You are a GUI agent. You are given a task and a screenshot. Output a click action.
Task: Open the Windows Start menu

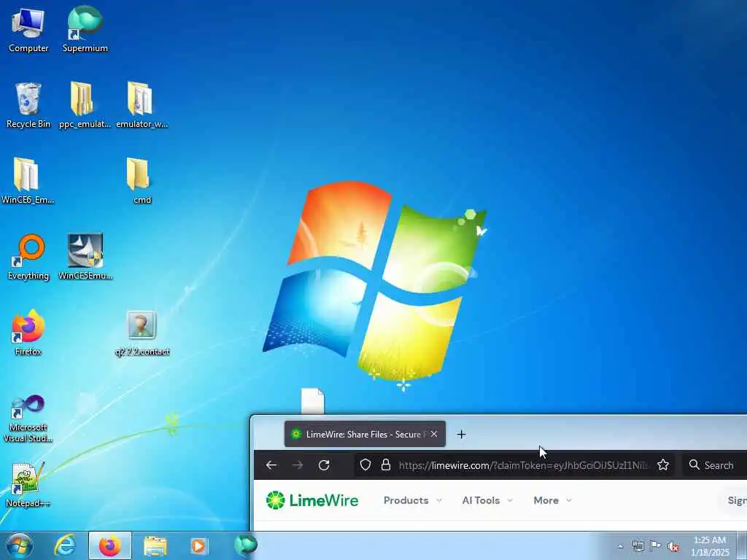coord(20,545)
